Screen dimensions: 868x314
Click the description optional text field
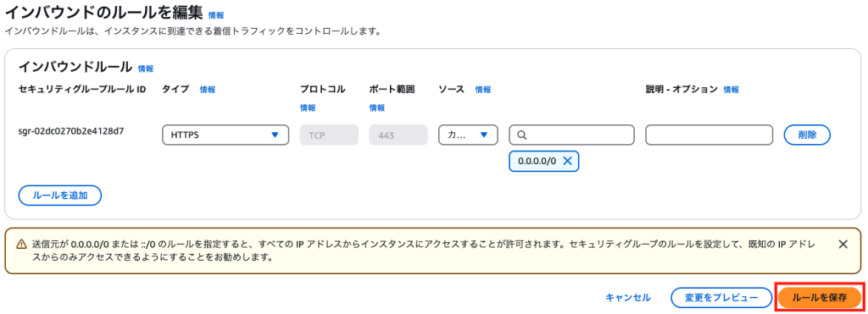click(709, 135)
